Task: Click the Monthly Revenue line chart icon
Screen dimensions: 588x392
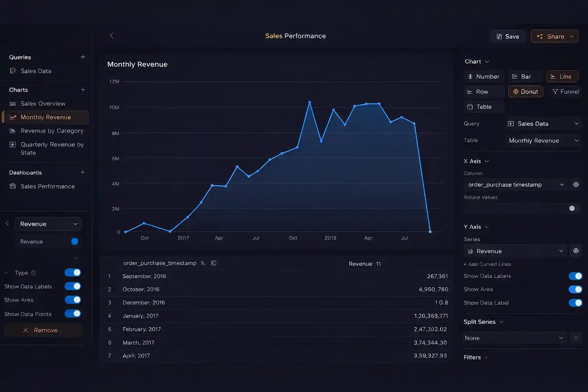Action: [x=13, y=117]
